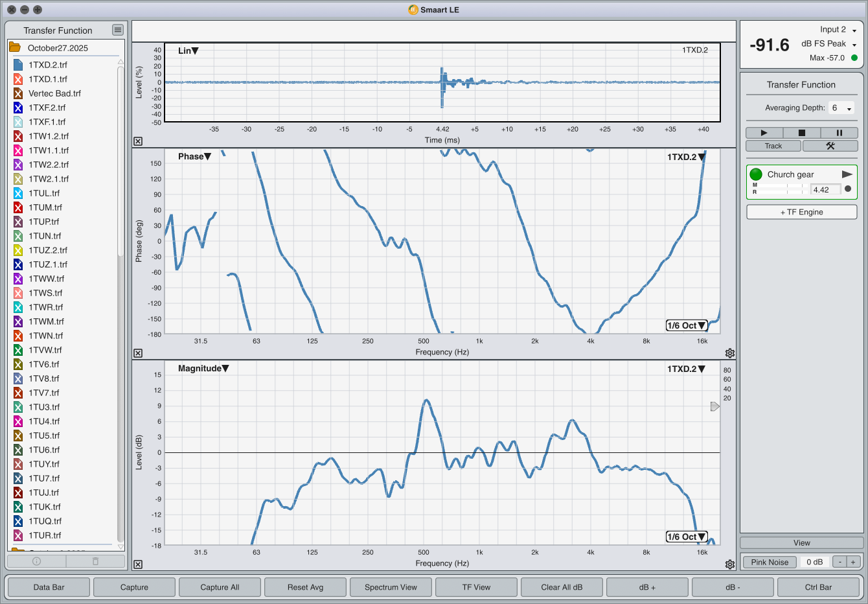Viewport: 868px width, 604px height.
Task: Click the info icon below the file list
Action: pyautogui.click(x=36, y=561)
